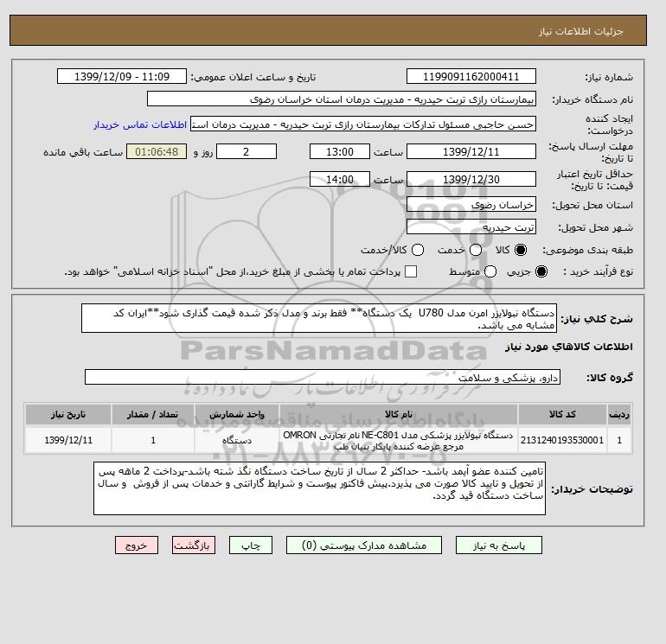Click the واحد شمارش column header

point(237,414)
